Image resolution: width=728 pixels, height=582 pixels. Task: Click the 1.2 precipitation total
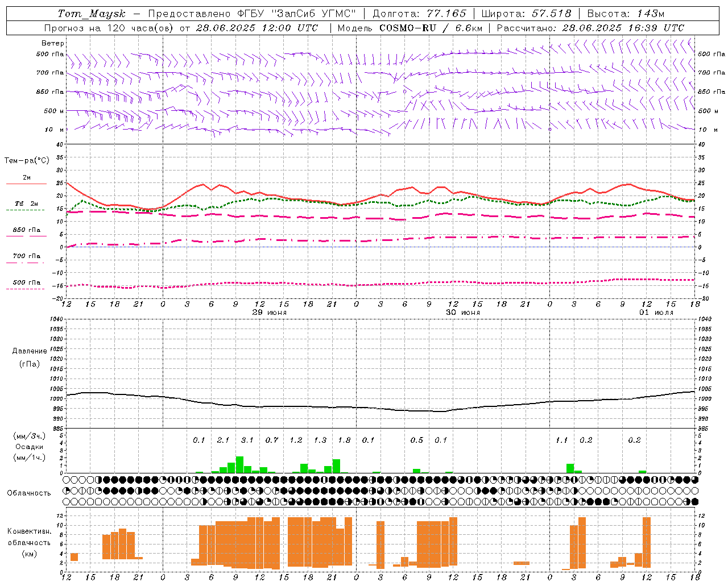pyautogui.click(x=296, y=440)
